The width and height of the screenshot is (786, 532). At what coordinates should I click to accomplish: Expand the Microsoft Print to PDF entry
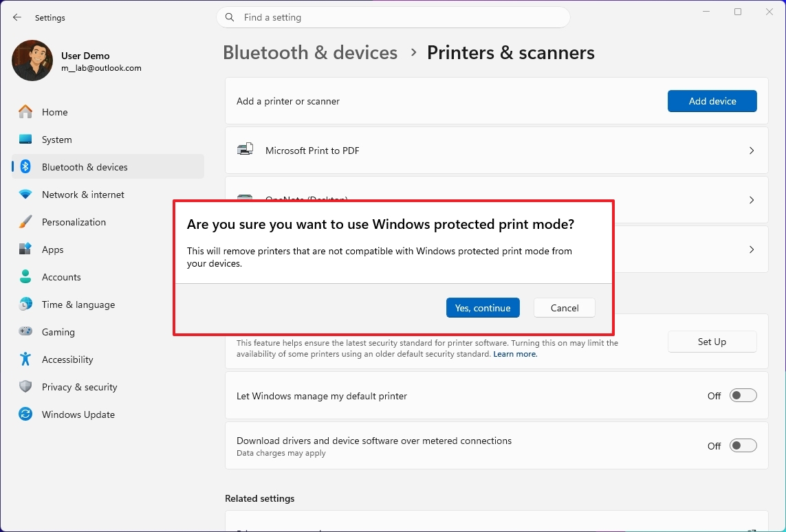tap(752, 150)
